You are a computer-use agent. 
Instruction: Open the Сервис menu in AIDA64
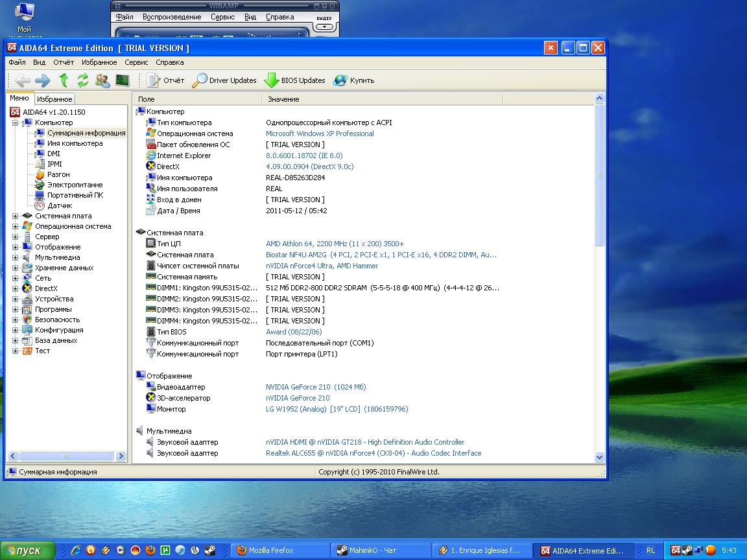(x=136, y=62)
